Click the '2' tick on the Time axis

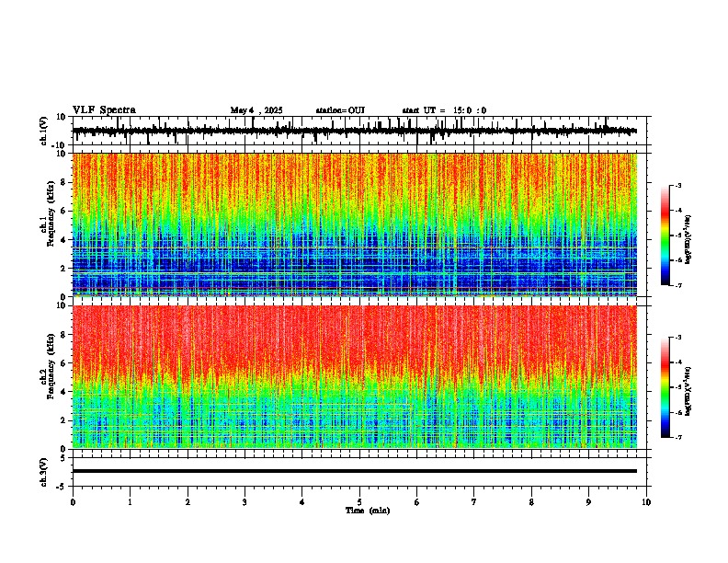(x=188, y=502)
